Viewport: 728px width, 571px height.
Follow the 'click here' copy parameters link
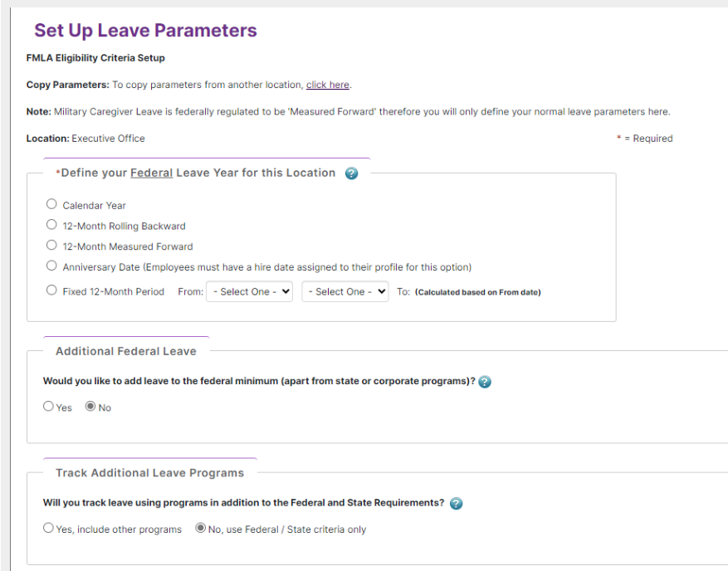click(x=328, y=85)
